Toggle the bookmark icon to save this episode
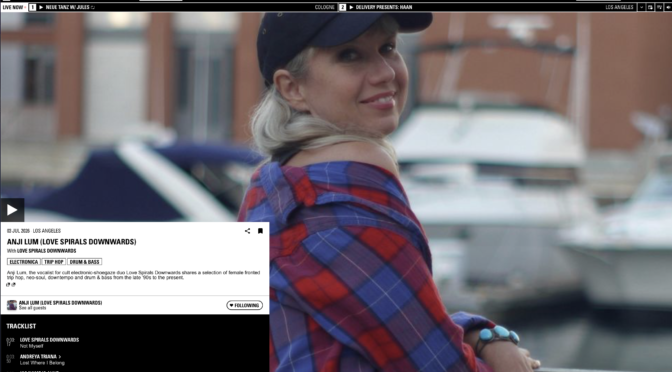Screen dimensions: 672x372 260,231
